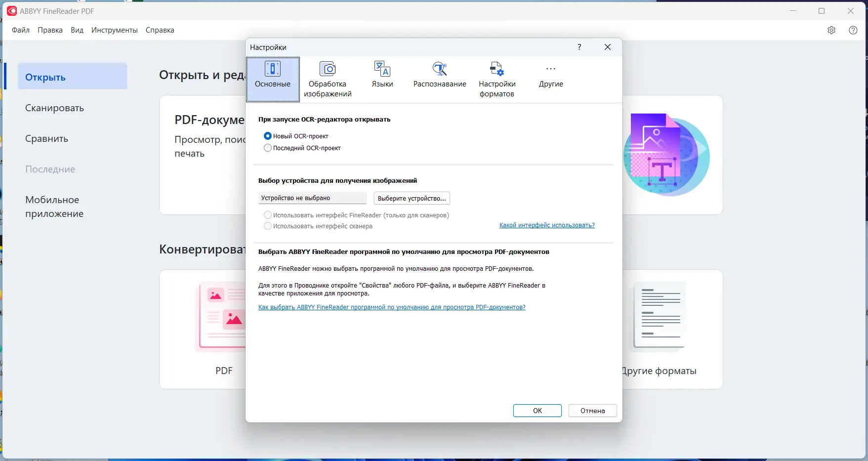Open the Вид menu
The image size is (868, 461).
[x=77, y=30]
